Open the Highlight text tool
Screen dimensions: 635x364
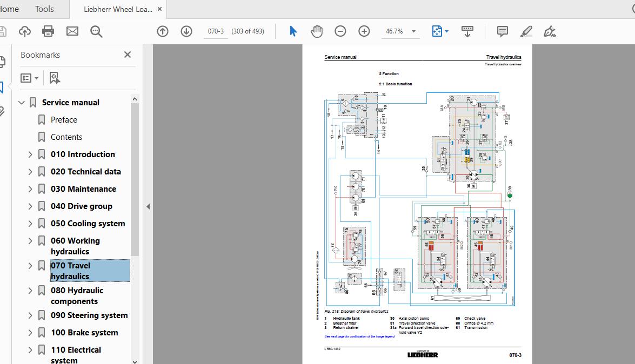click(526, 31)
